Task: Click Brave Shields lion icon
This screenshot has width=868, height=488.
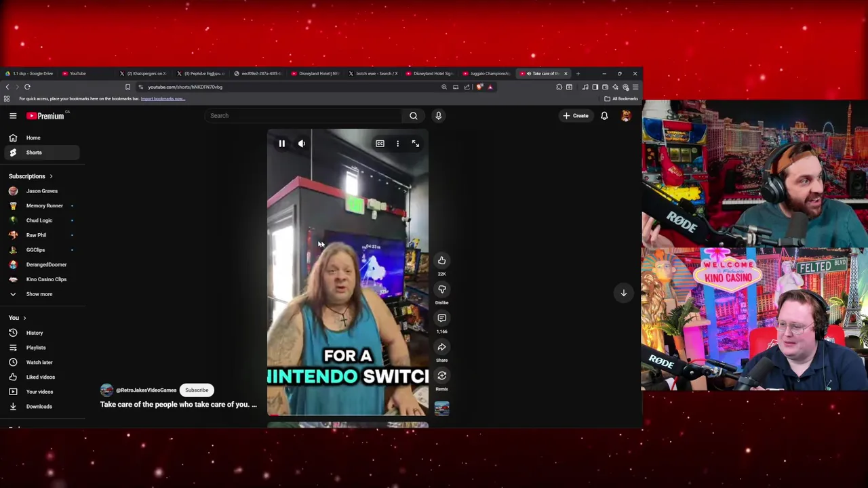Action: (479, 87)
